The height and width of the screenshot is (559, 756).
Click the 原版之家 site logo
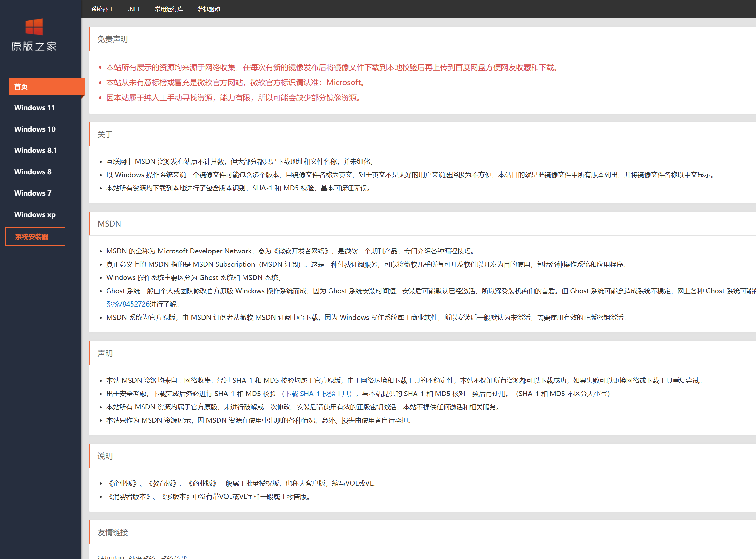(34, 35)
